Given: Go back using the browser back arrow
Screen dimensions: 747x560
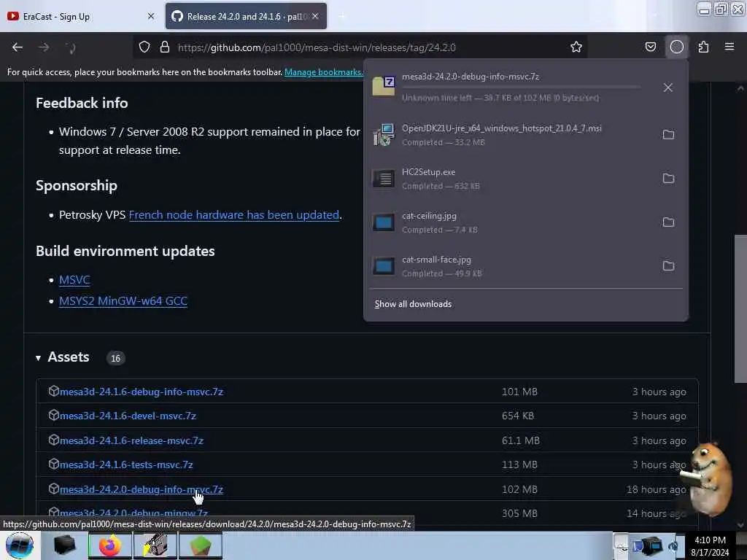Looking at the screenshot, I should pos(18,47).
